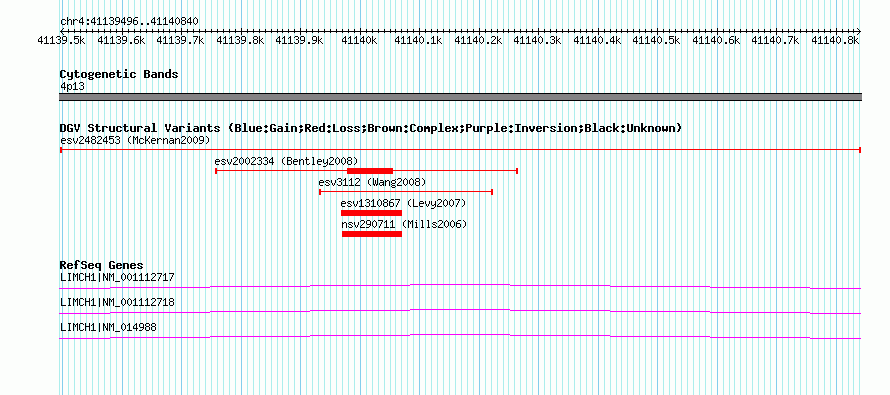The width and height of the screenshot is (890, 395).
Task: Click the 41140.7k ruler tick label
Action: pos(775,40)
